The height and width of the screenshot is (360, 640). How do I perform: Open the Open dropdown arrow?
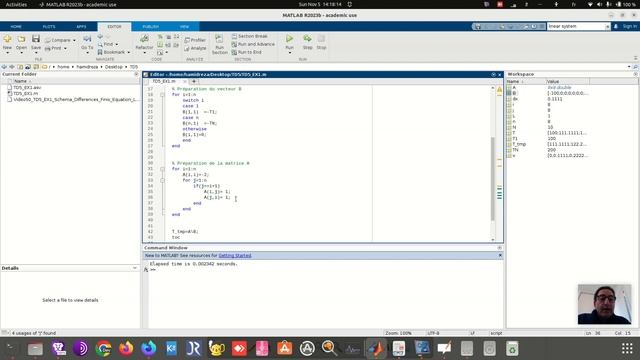(x=21, y=53)
